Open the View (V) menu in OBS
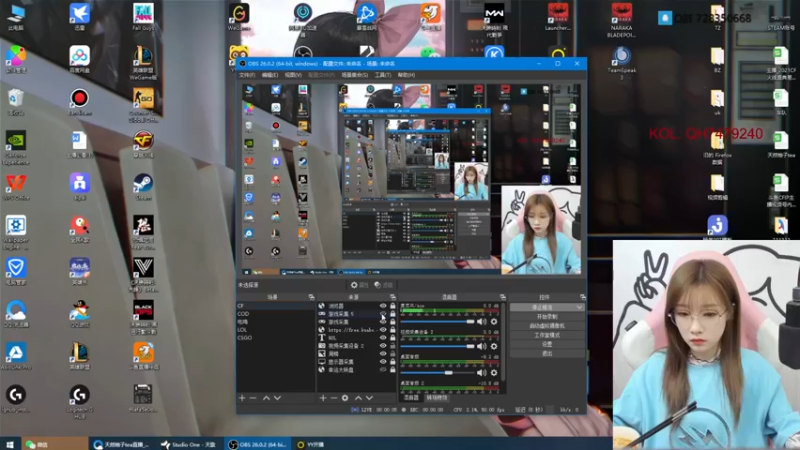This screenshot has height=450, width=800. coord(293,75)
